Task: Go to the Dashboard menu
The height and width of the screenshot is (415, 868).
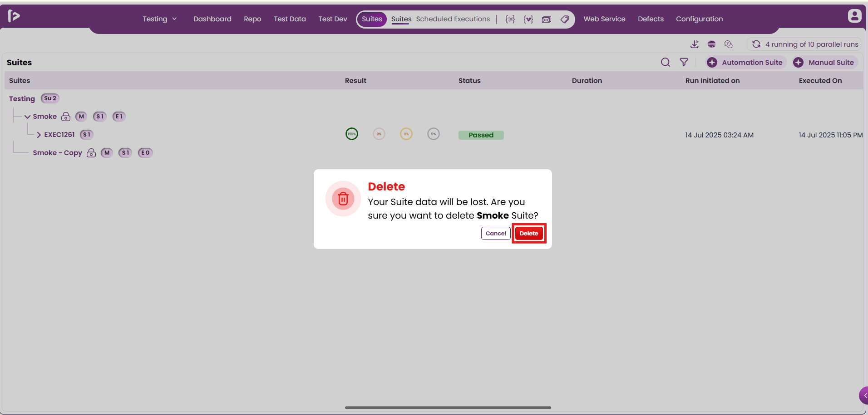Action: pos(212,19)
